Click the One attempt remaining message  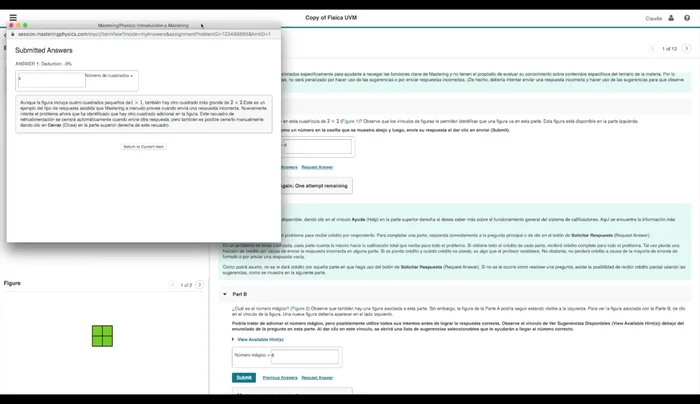point(321,186)
